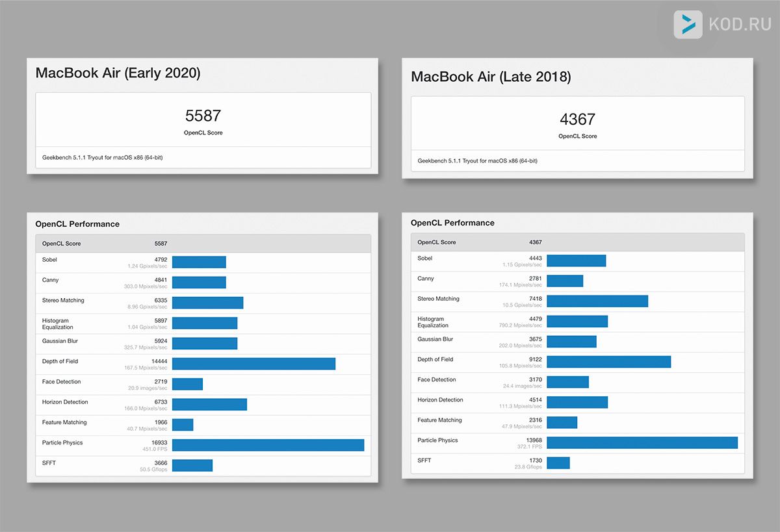Click the Geekbench 5.1.1 Tryout line under 4367
Image resolution: width=780 pixels, height=532 pixels.
[x=478, y=160]
